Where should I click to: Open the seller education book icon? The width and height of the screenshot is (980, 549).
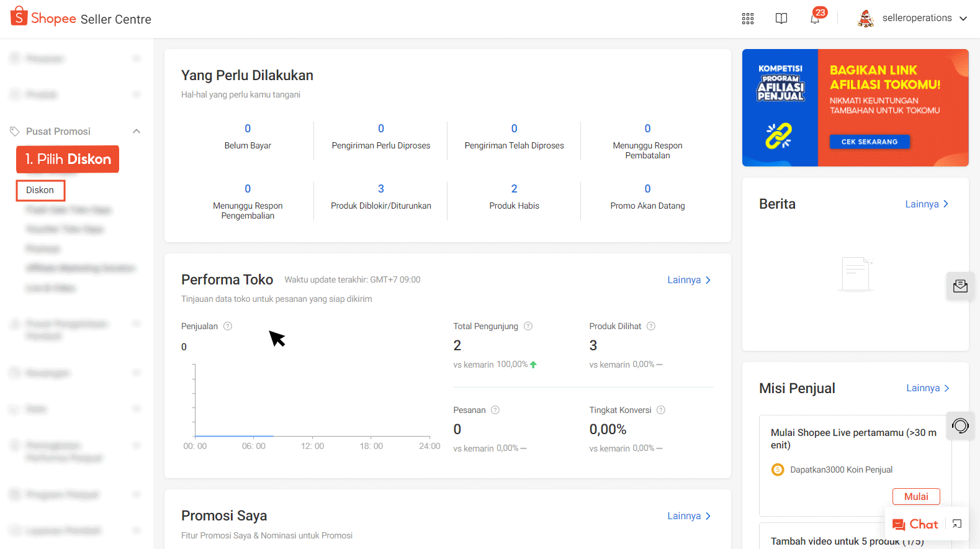[781, 19]
